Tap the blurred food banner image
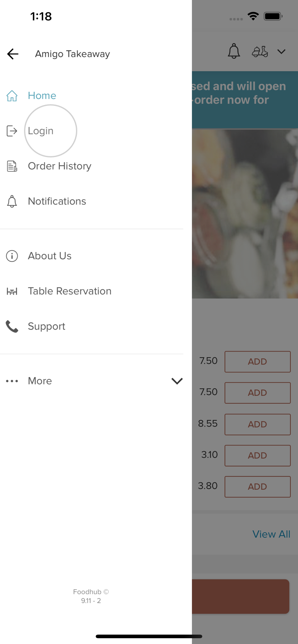 pos(245,214)
